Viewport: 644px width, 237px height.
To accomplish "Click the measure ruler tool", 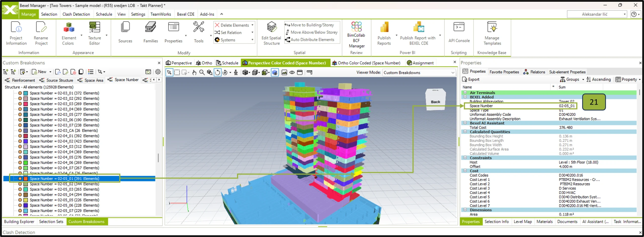I will pos(309,73).
